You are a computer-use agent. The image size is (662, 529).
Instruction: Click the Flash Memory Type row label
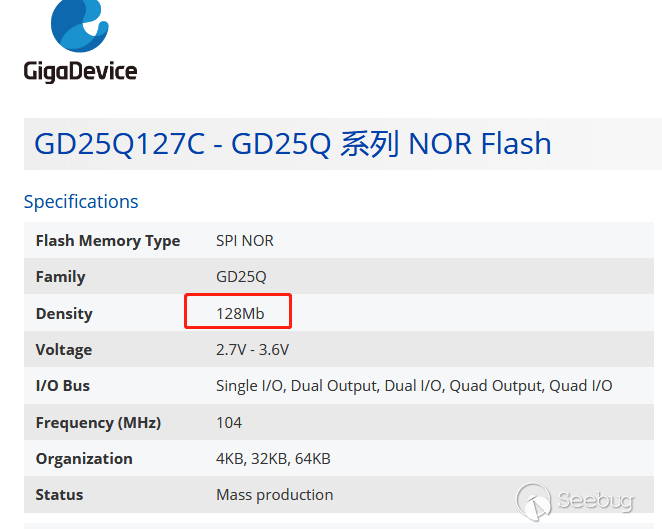coord(108,240)
